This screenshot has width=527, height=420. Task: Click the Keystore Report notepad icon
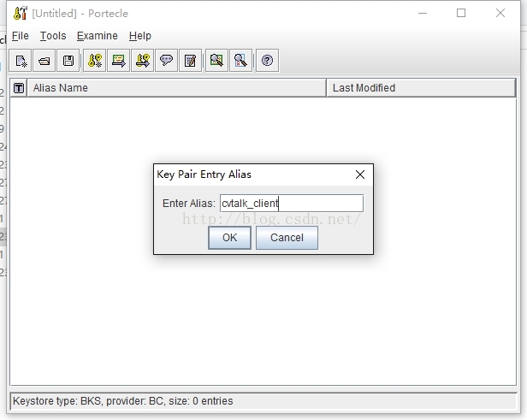191,61
